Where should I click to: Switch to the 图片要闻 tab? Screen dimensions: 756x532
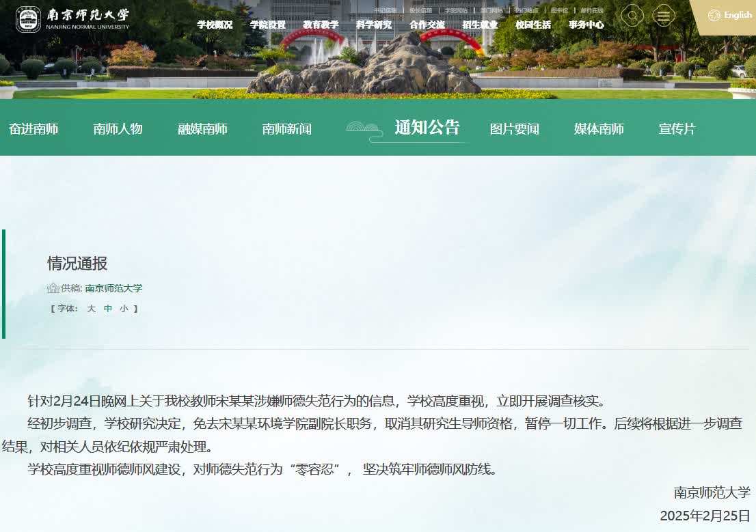(x=514, y=129)
